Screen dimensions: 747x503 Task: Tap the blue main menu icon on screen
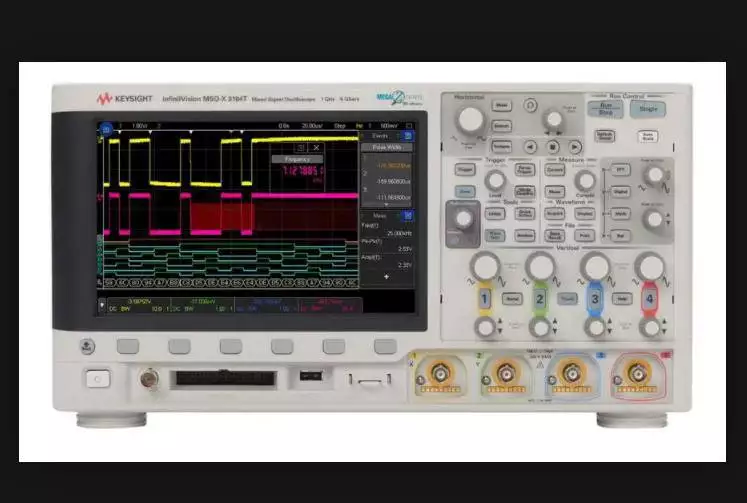pyautogui.click(x=106, y=129)
